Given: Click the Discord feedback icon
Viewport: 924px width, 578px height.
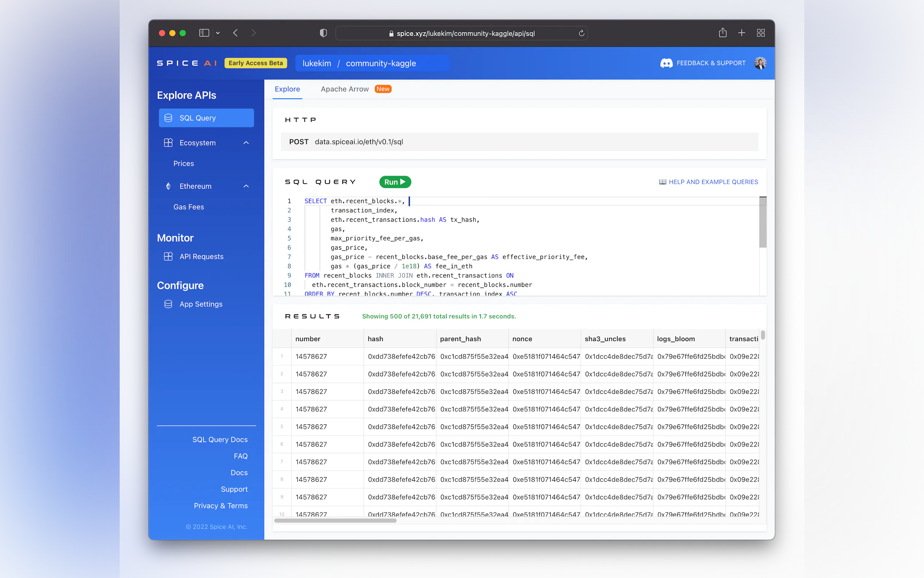Looking at the screenshot, I should point(666,63).
